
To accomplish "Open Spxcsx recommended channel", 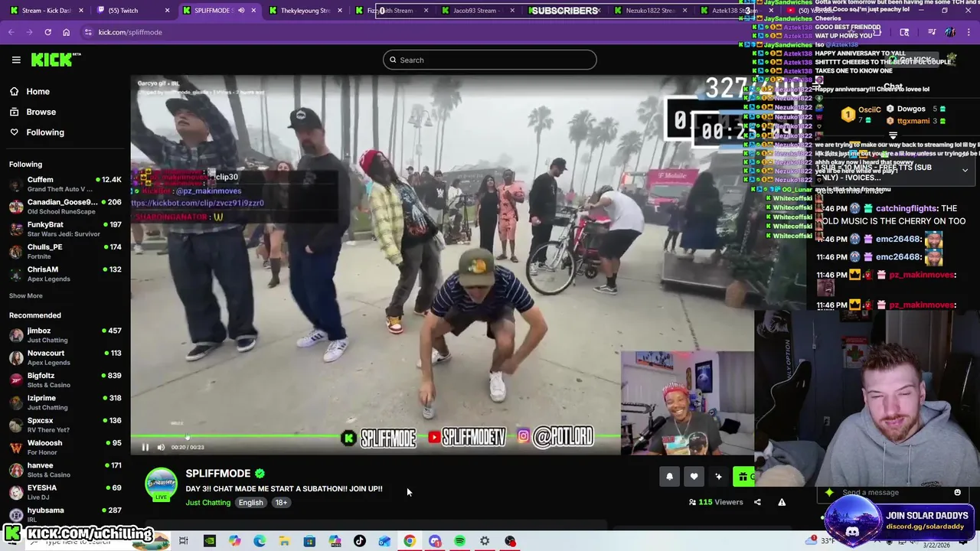I will (x=64, y=425).
